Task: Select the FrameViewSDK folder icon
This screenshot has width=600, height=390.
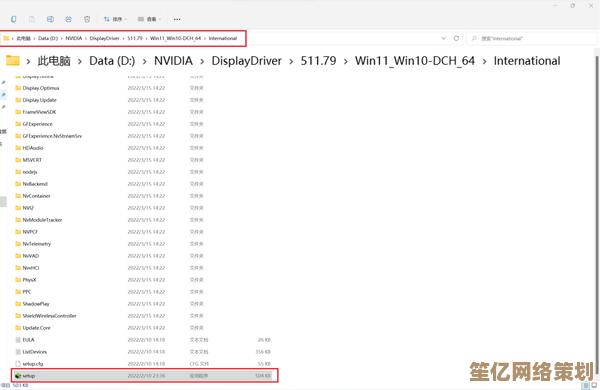Action: 18,112
